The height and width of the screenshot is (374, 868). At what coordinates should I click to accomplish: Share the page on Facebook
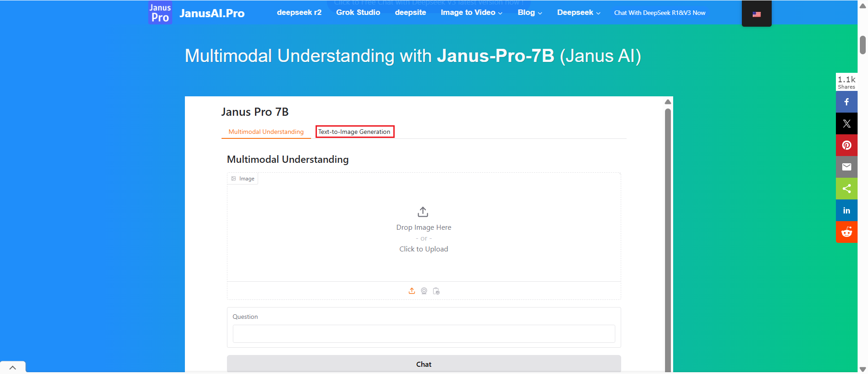point(847,102)
